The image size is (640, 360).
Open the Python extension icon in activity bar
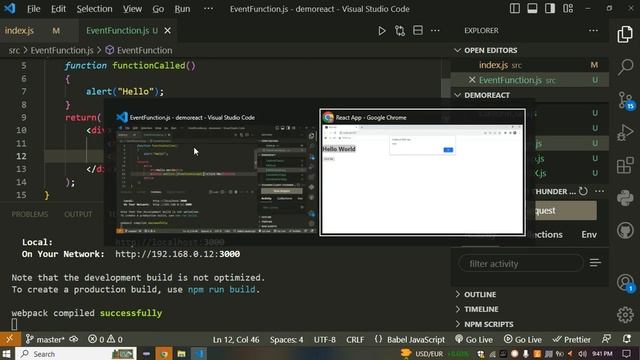click(x=625, y=198)
